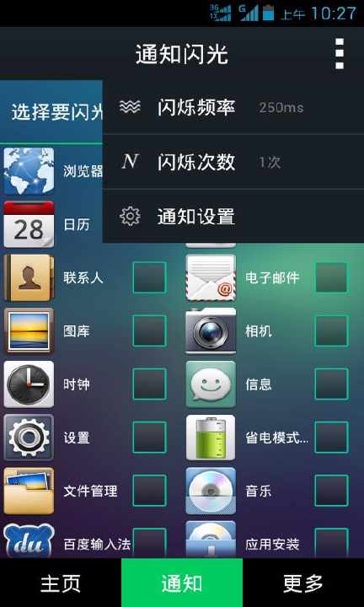Check the box next to 电子邮件
The height and width of the screenshot is (607, 364).
(331, 277)
